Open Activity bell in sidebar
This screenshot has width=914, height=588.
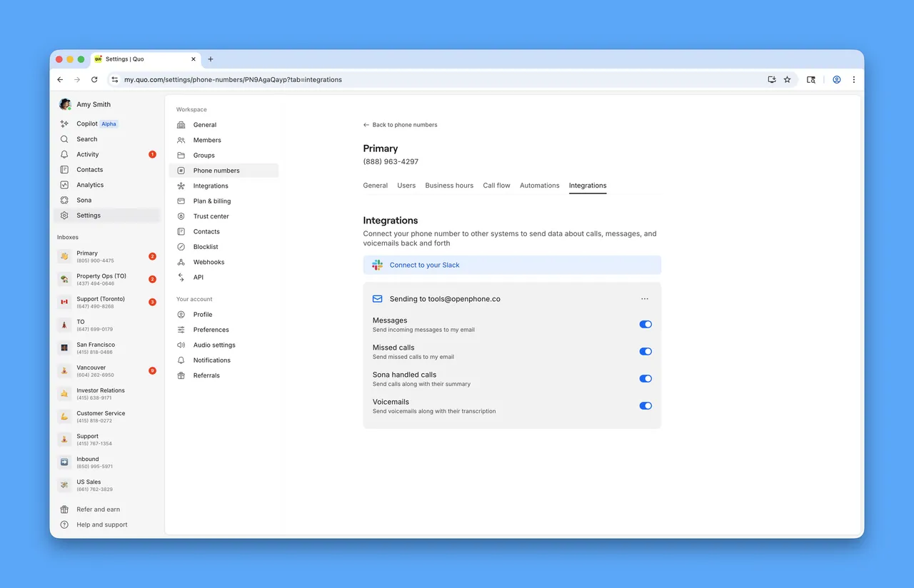pos(64,154)
